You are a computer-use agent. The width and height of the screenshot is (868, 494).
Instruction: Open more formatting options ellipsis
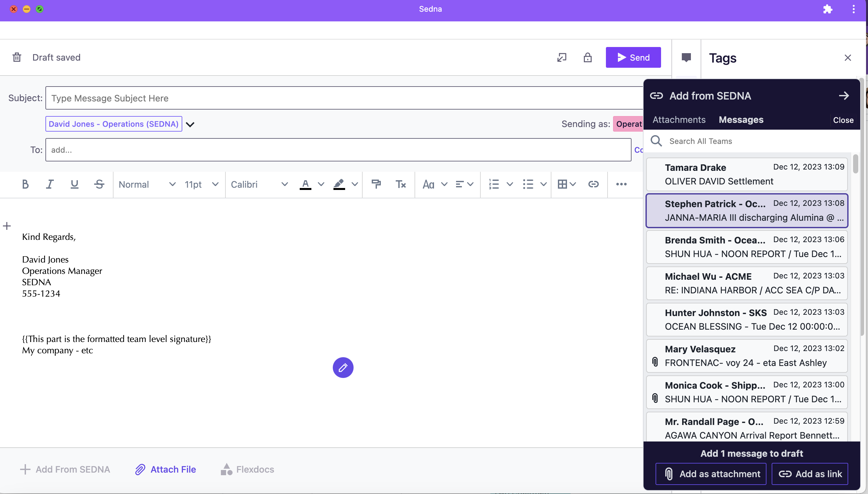[621, 184]
